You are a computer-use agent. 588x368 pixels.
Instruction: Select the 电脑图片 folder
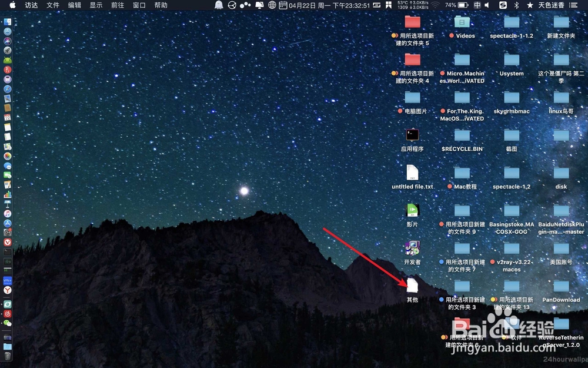[412, 101]
